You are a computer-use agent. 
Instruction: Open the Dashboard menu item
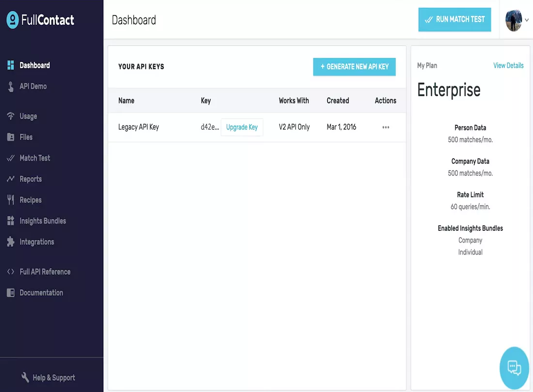point(35,65)
